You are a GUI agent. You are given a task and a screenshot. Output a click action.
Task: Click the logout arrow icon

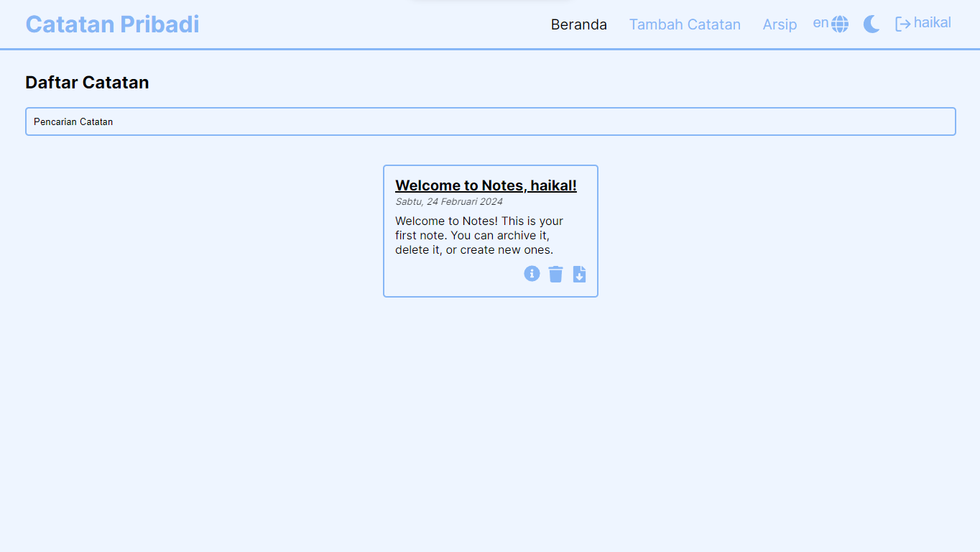pos(902,24)
